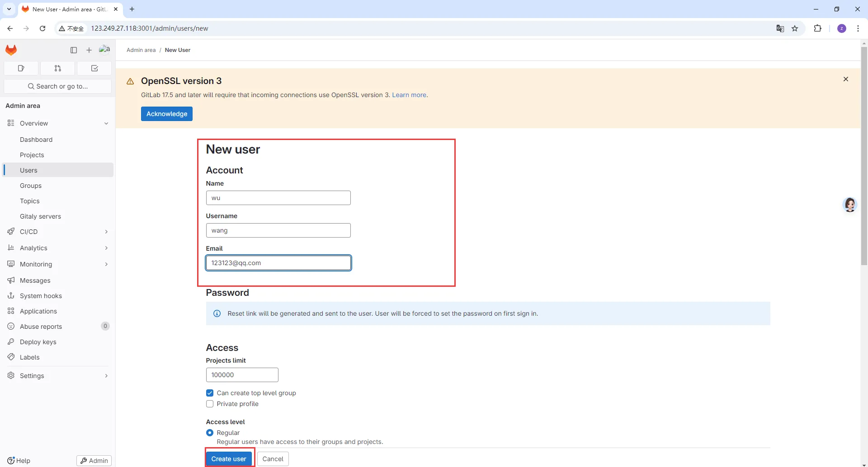This screenshot has height=467, width=868.
Task: Open Dashboard in the admin sidebar
Action: (58, 140)
